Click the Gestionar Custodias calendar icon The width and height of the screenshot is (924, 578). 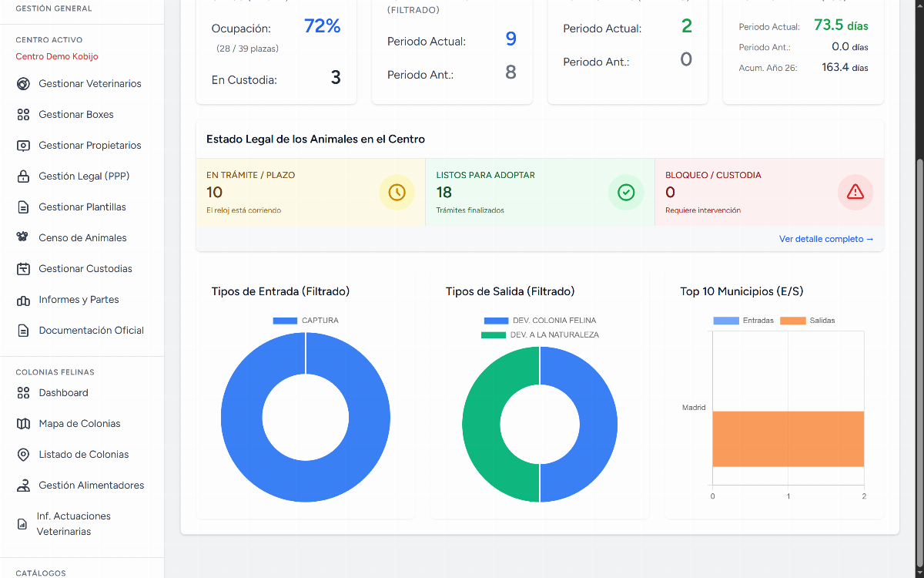point(23,269)
